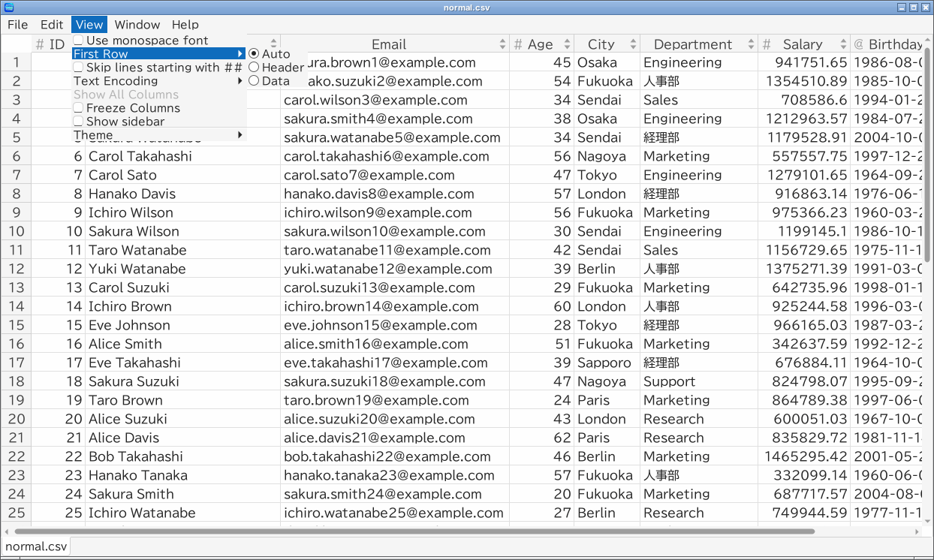Click the app icon in title bar

[x=9, y=7]
